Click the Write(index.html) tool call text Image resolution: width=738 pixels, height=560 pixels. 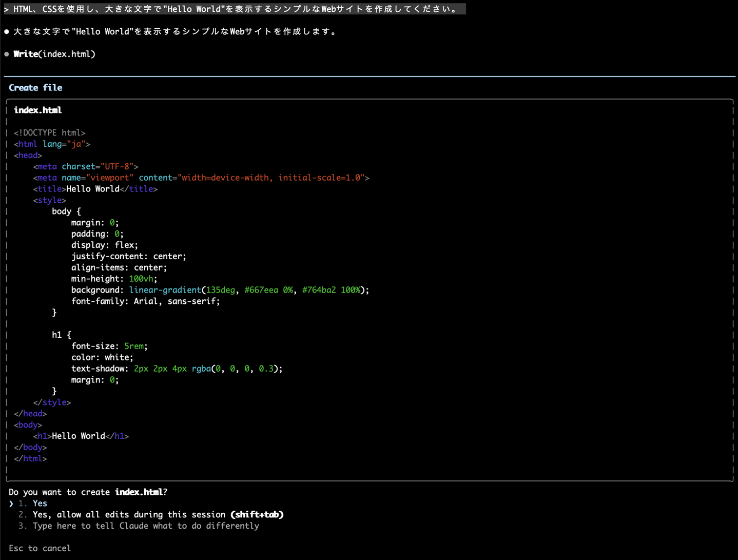[54, 54]
